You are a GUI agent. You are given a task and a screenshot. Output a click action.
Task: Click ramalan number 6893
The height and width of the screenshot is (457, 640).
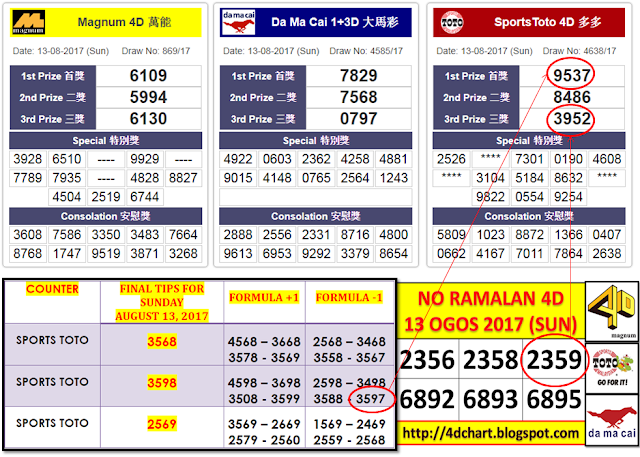[x=490, y=399]
